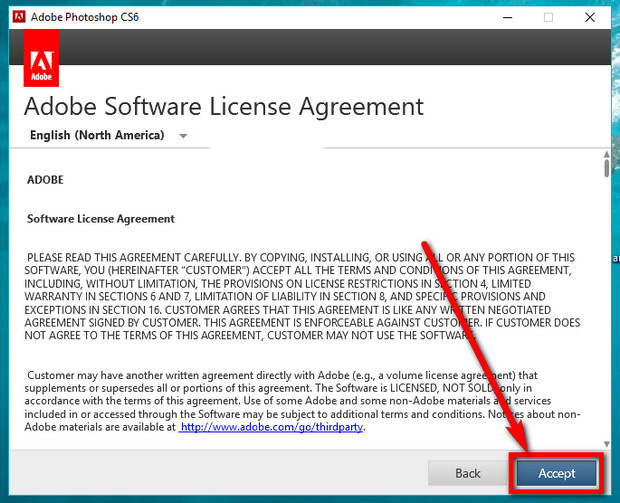This screenshot has height=503, width=620.
Task: Click the license text scrollbar thumb
Action: [x=607, y=168]
